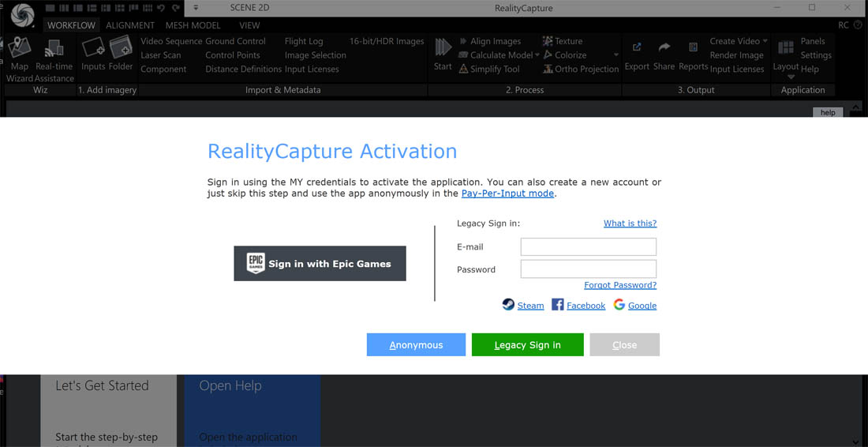Switch to the ALIGNMENT ribbon tab
Viewport: 868px width, 447px height.
(x=130, y=25)
